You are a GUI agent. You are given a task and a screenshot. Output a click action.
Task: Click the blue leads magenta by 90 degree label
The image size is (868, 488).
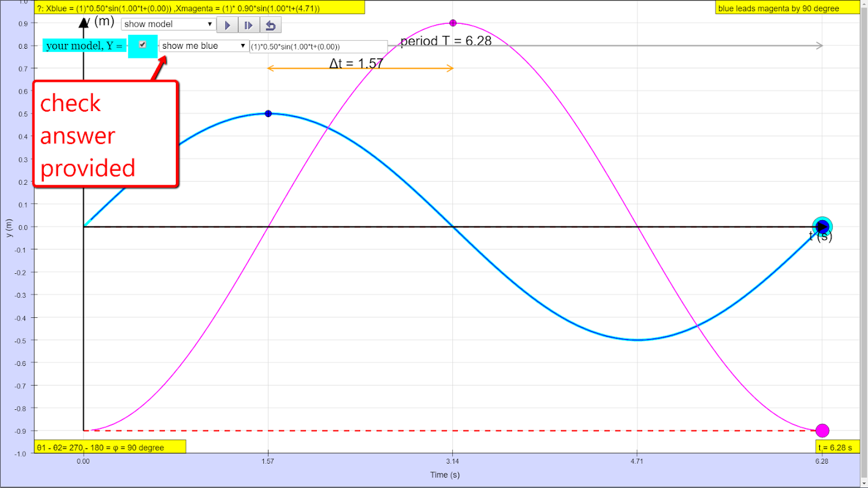(x=787, y=7)
